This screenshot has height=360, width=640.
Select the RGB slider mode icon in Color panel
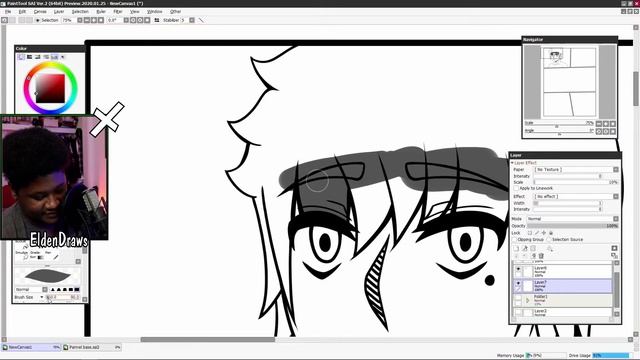pos(29,57)
